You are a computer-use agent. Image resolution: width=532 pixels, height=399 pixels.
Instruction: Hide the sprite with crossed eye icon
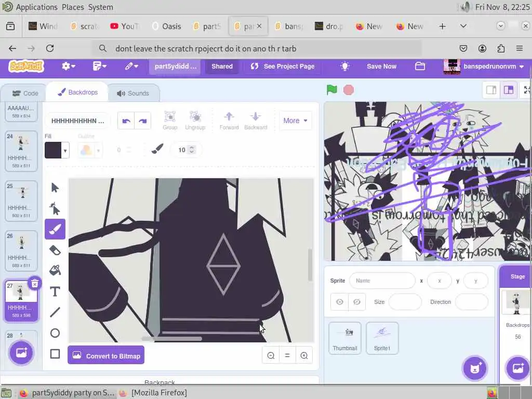[356, 302]
